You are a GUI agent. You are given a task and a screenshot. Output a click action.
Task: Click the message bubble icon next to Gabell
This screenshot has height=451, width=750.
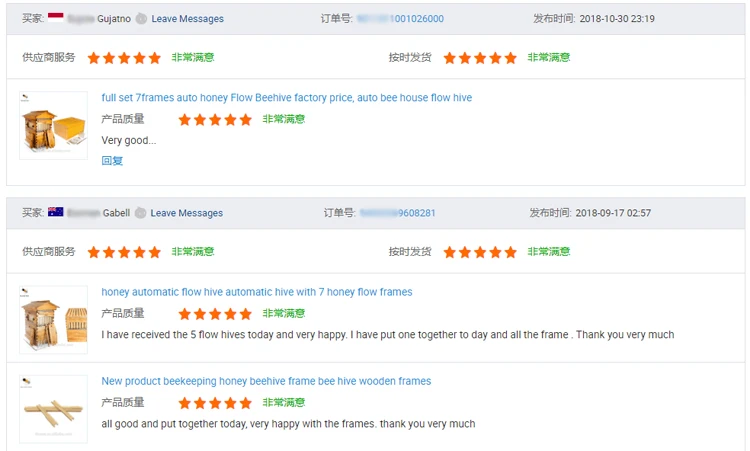click(140, 213)
